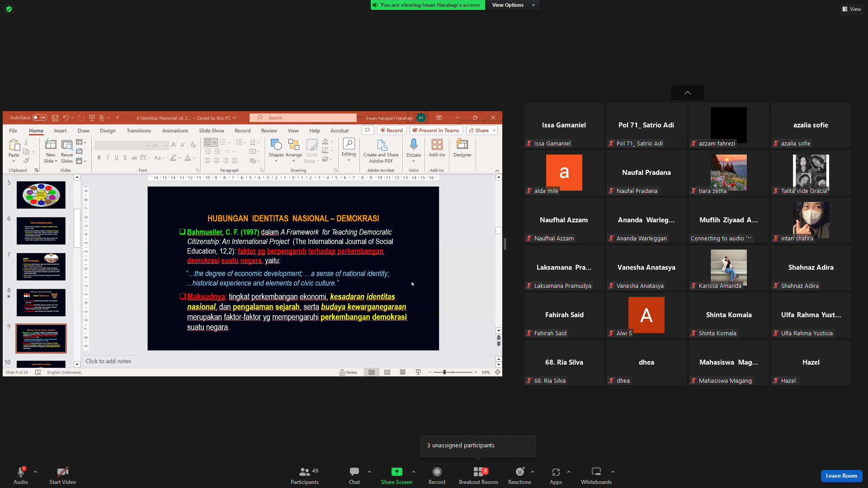
Task: Click the zoom slider handle in status bar
Action: 445,372
